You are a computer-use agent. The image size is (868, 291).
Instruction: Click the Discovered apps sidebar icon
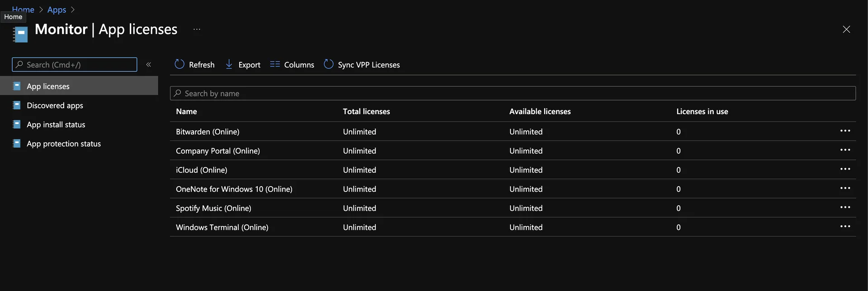click(x=17, y=105)
